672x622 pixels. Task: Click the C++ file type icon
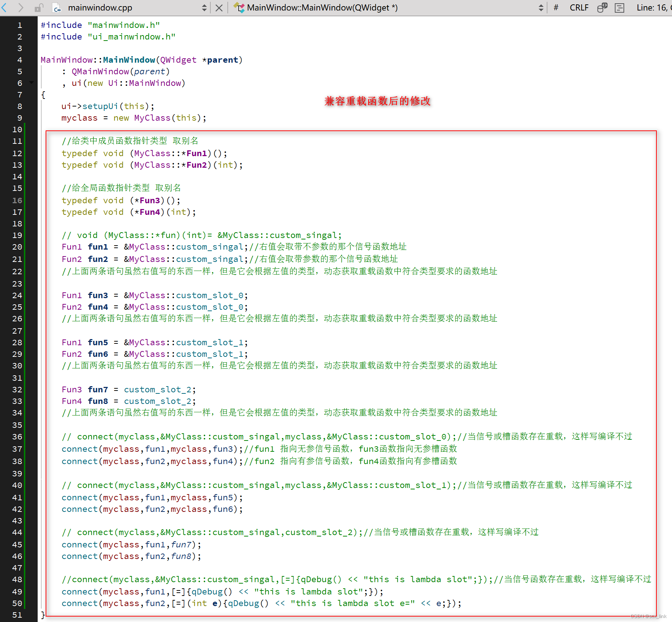pos(57,8)
